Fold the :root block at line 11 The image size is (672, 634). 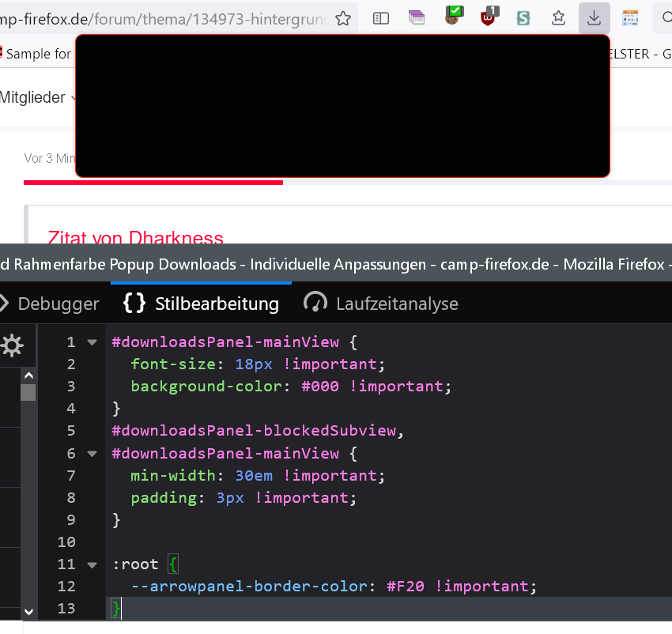click(x=92, y=564)
